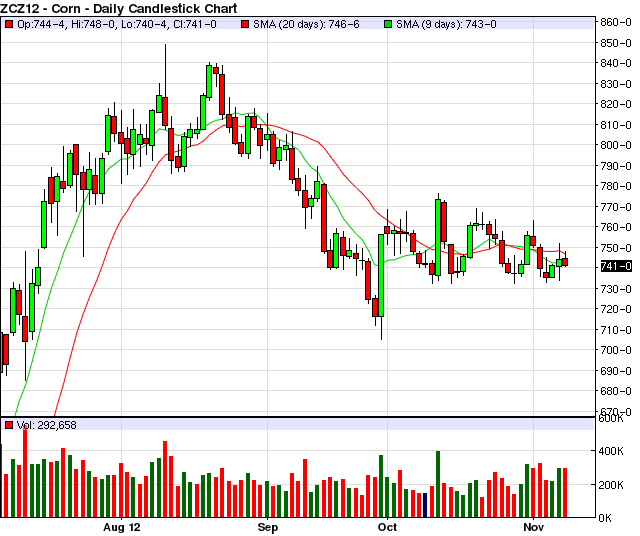Click the 680-0 price axis label
Viewport: 640px width, 536px height.
pyautogui.click(x=616, y=391)
